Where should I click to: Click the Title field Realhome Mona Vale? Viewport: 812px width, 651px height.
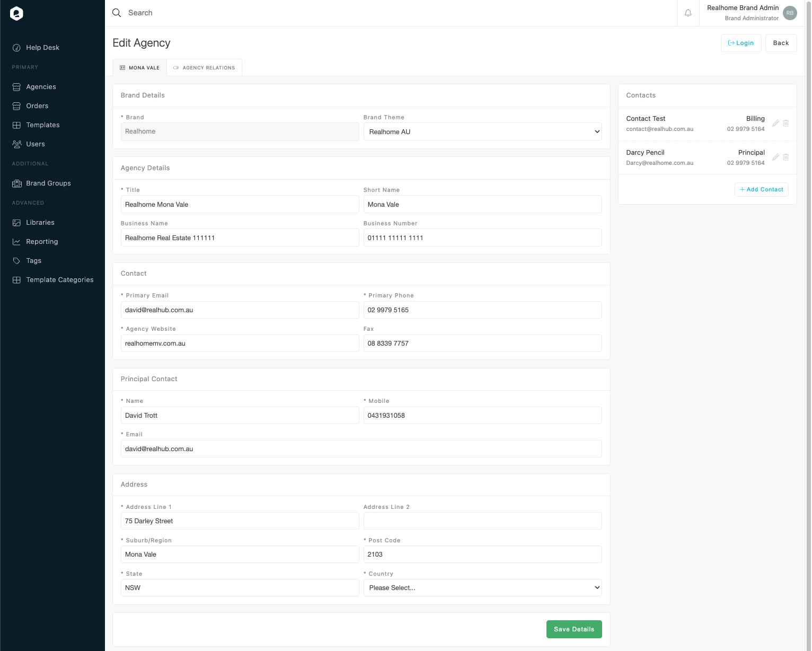tap(240, 204)
